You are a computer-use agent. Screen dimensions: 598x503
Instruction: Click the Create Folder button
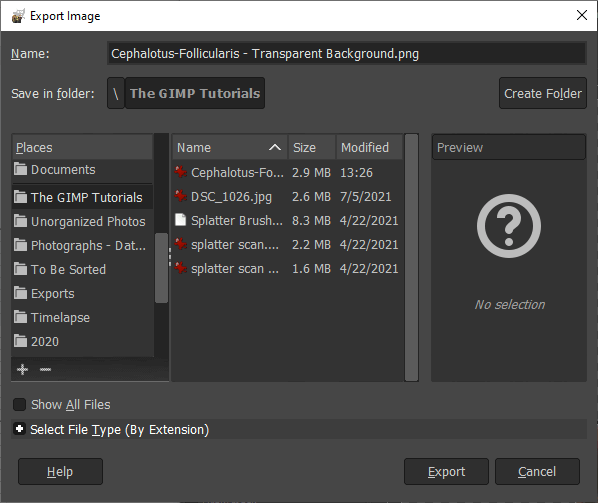coord(543,93)
